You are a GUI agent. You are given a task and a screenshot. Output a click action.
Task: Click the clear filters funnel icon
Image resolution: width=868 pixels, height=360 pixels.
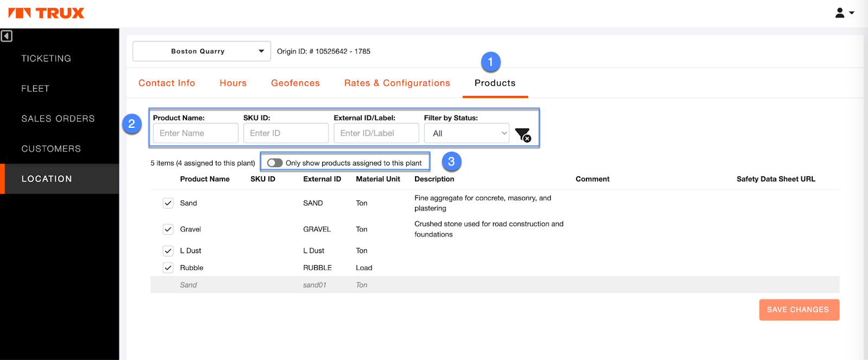pos(522,134)
